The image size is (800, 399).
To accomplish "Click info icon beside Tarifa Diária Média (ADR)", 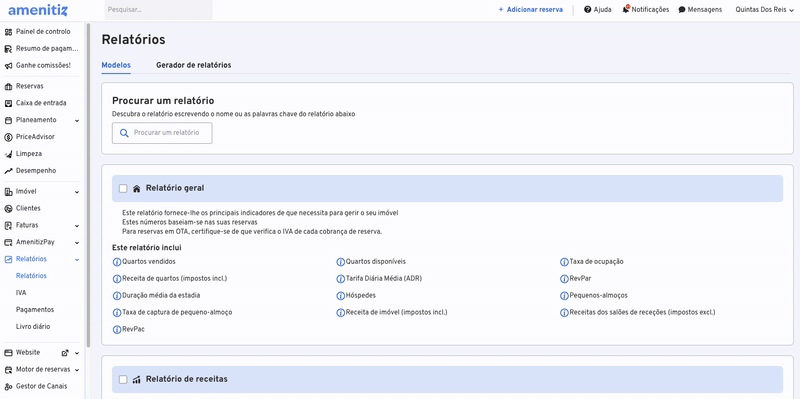I will pos(341,279).
